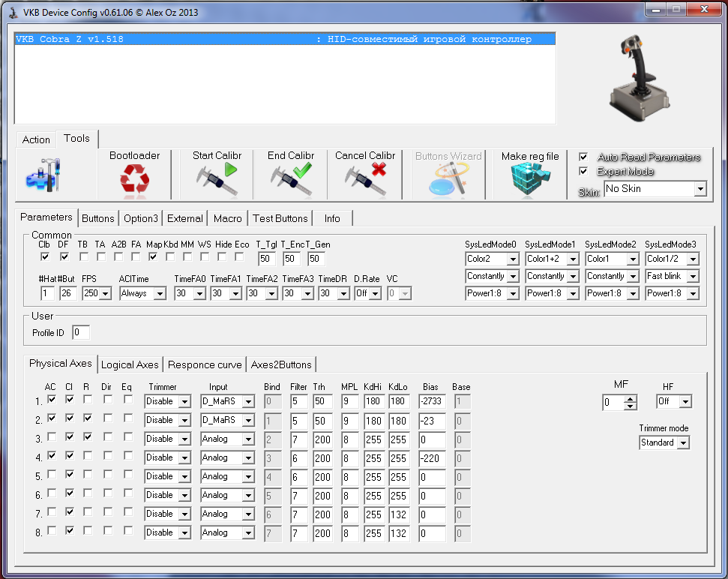The height and width of the screenshot is (579, 728).
Task: Uncheck the Clb checkbox in Common
Action: [44, 256]
